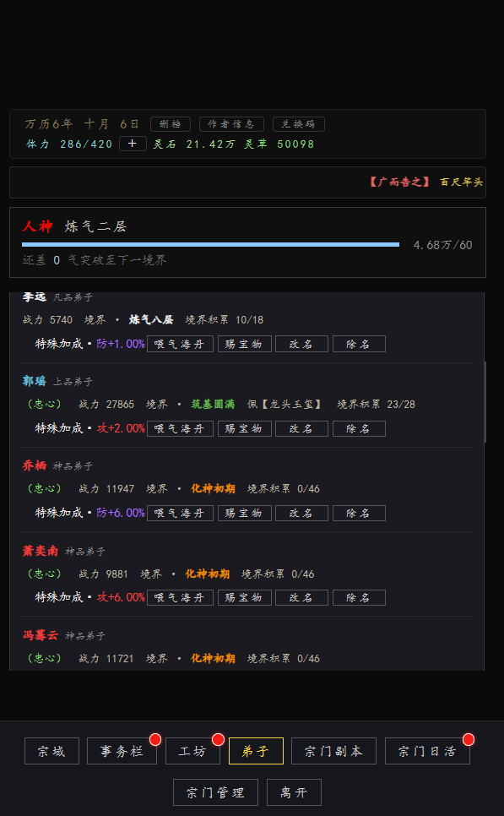Click 赐宝物 for disciple 郭瑶
Screen dimensions: 504x816
point(245,428)
